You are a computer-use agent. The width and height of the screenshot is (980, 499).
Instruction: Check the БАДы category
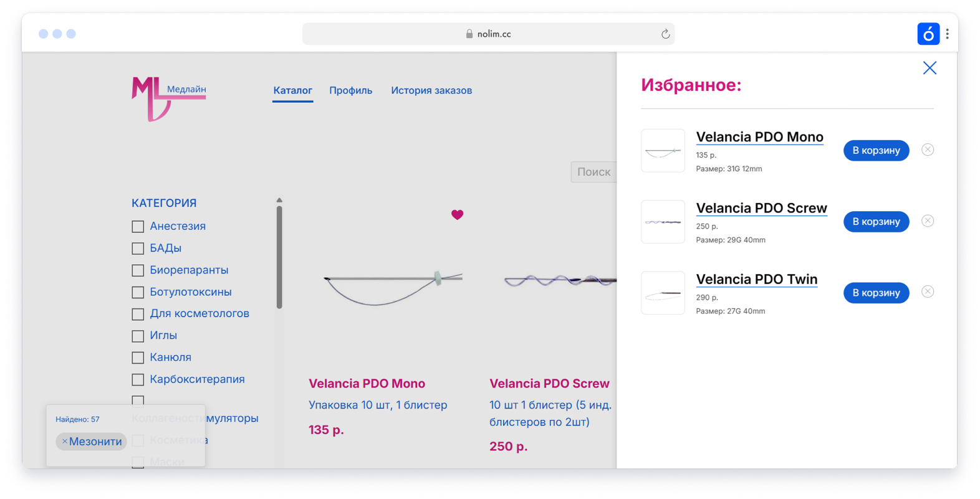tap(138, 248)
